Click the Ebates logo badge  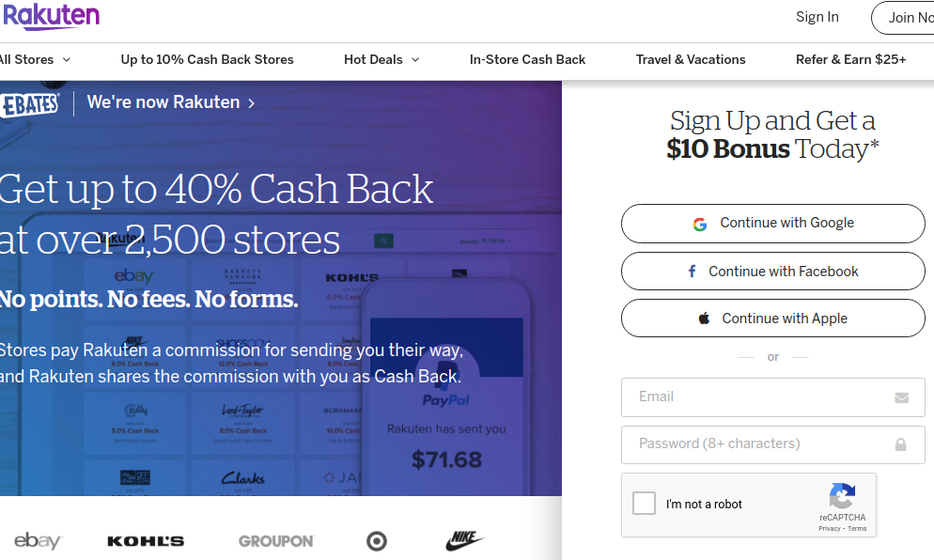pos(30,105)
